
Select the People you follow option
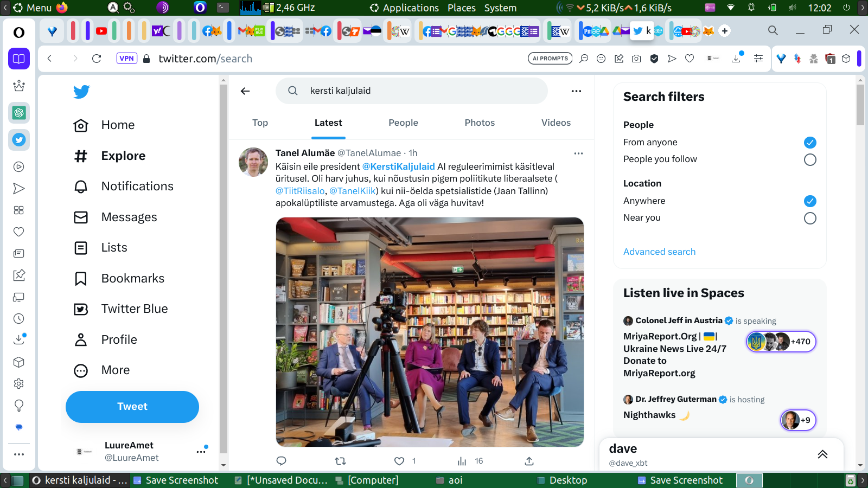[x=809, y=159]
